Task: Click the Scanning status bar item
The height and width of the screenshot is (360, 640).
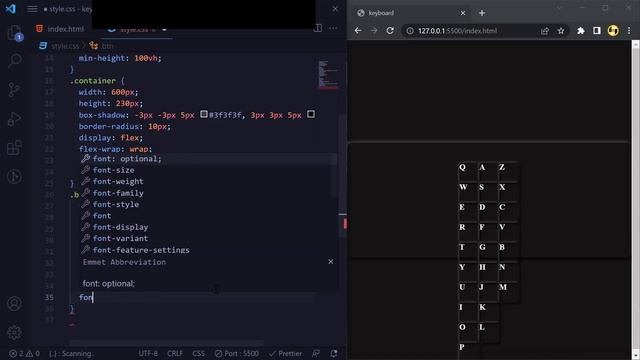Action: [x=71, y=353]
